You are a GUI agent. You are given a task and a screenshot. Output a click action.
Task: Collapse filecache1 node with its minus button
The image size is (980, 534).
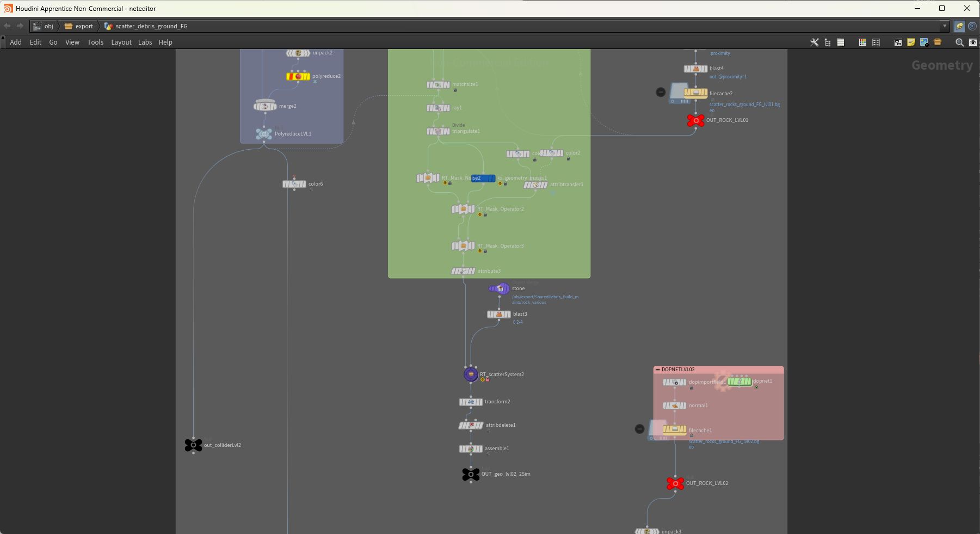[x=640, y=429]
